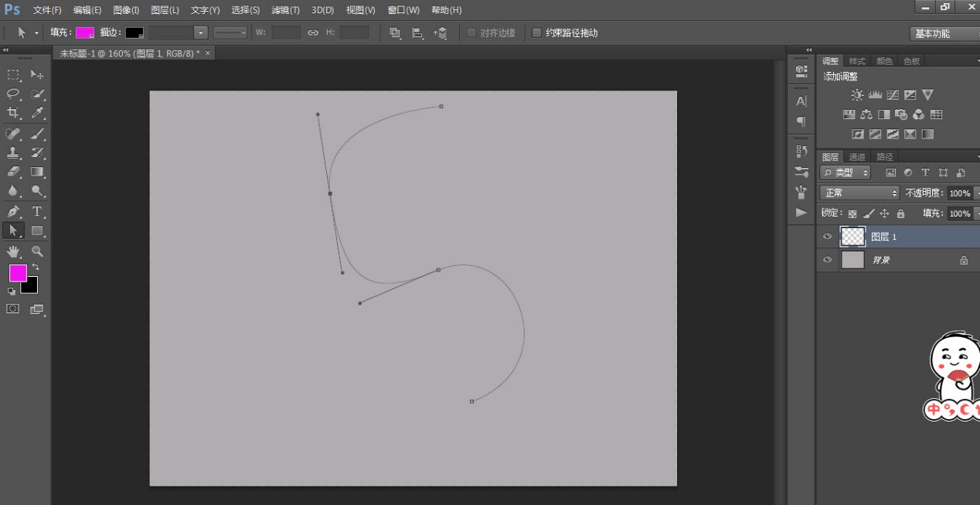The width and height of the screenshot is (980, 505).
Task: Select the Dodge tool
Action: [36, 191]
